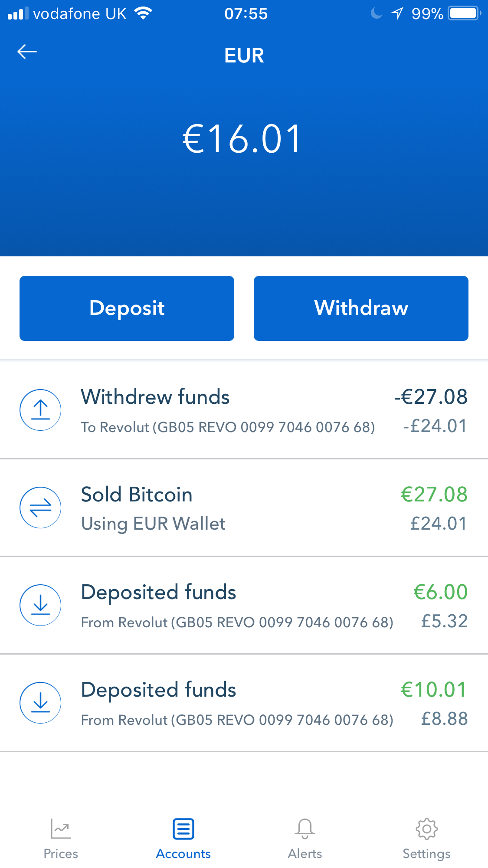
Task: Open the Sold Bitcoin transaction title
Action: coord(137,495)
